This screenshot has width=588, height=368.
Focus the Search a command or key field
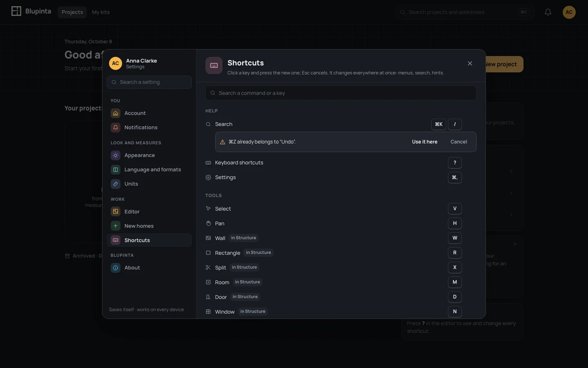[341, 93]
